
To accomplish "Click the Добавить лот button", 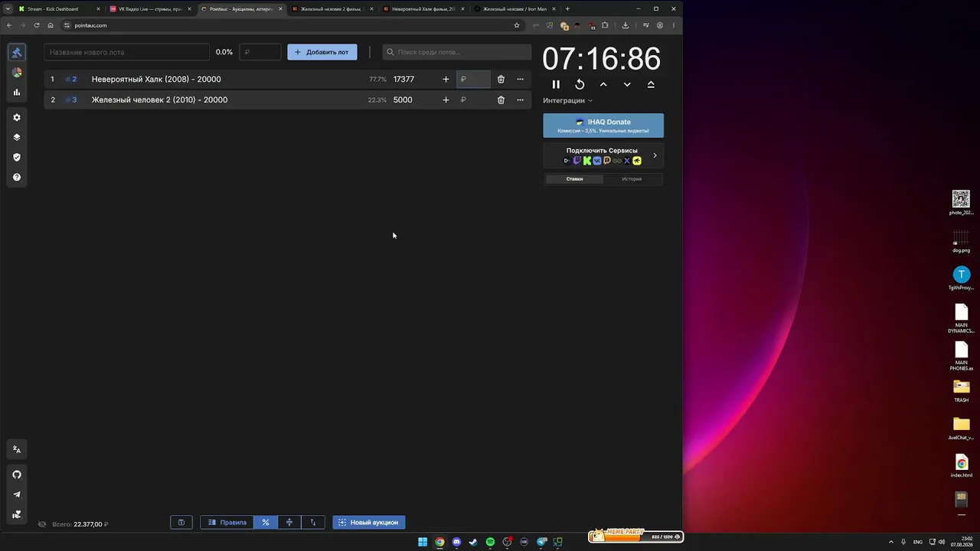I will pos(322,52).
